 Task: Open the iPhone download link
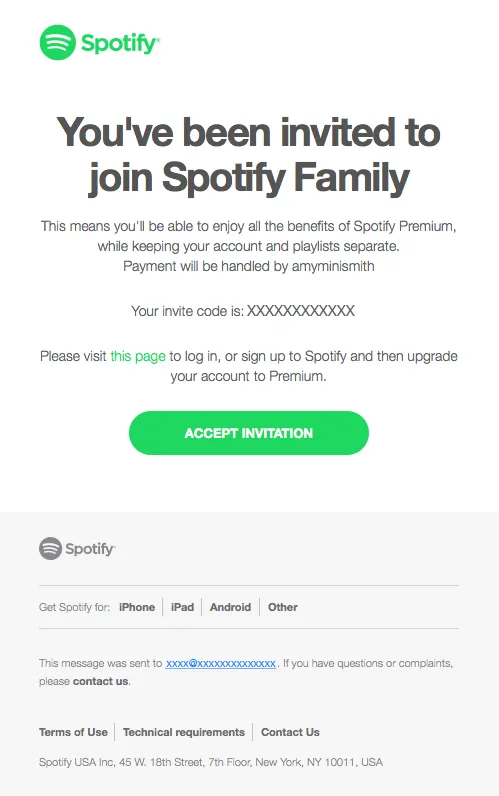tap(137, 607)
